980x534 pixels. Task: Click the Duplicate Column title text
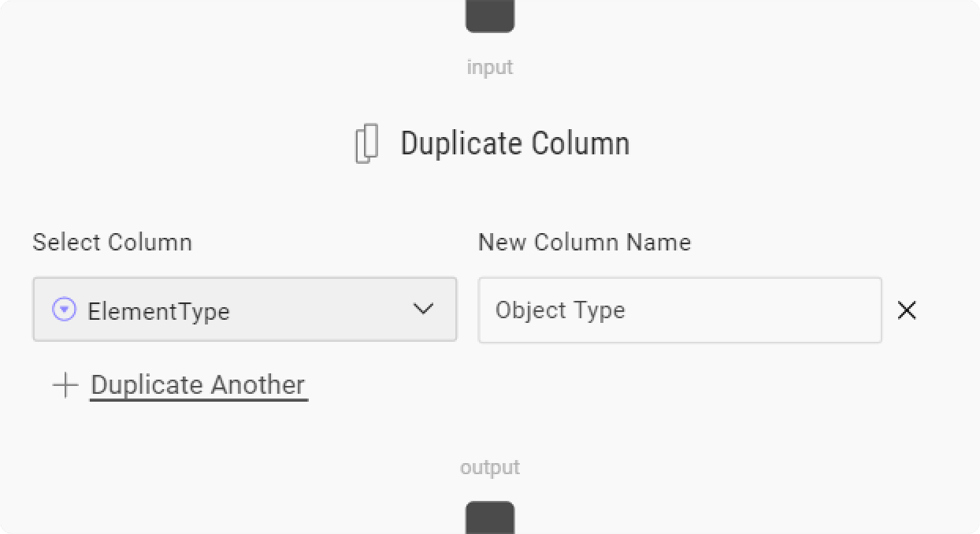coord(514,143)
